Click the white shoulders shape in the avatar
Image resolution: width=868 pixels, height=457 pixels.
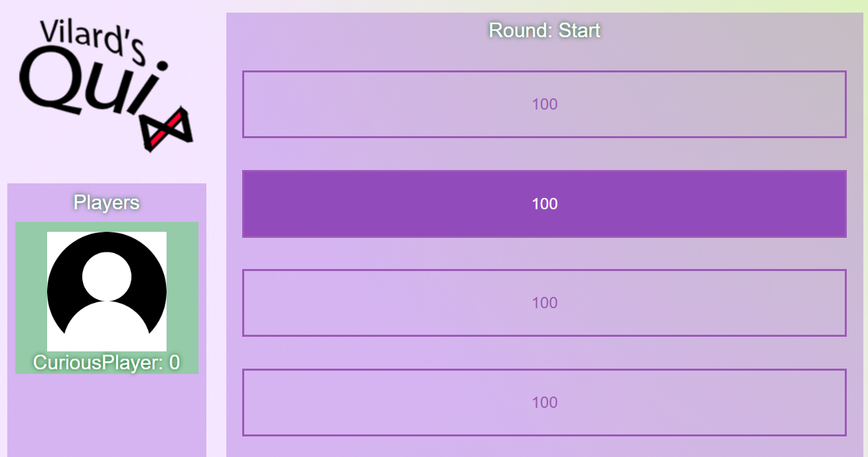click(107, 326)
